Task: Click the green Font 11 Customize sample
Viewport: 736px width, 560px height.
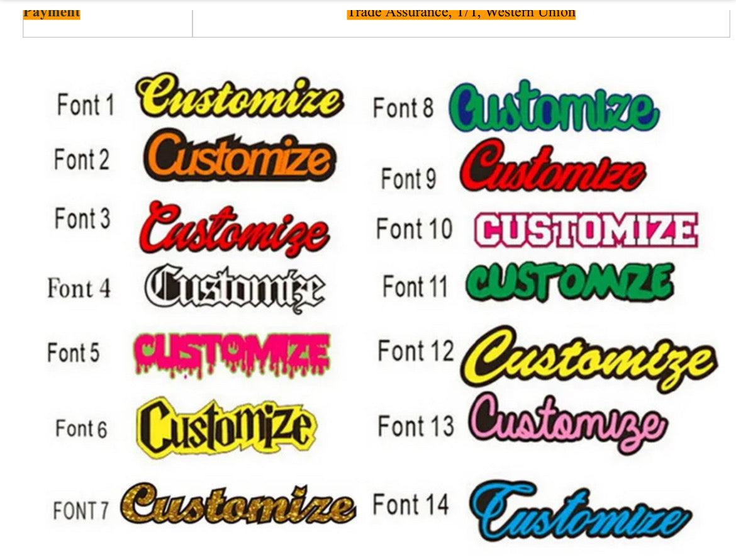Action: (x=569, y=283)
